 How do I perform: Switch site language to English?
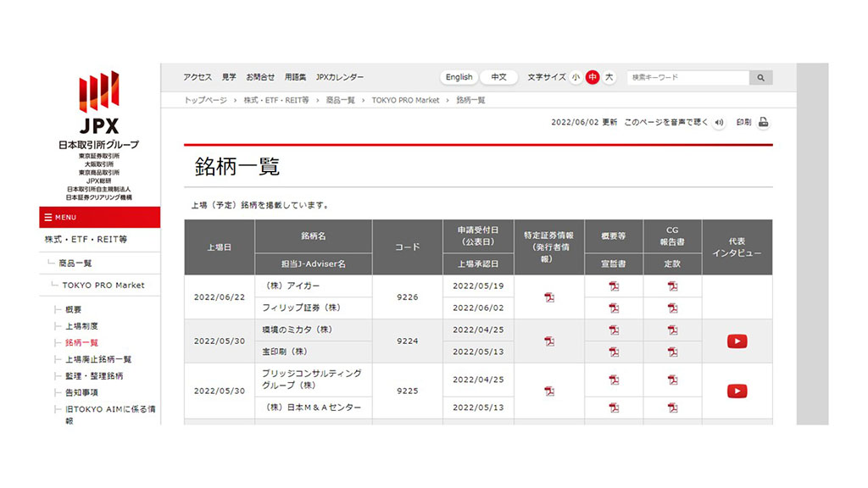click(x=459, y=77)
